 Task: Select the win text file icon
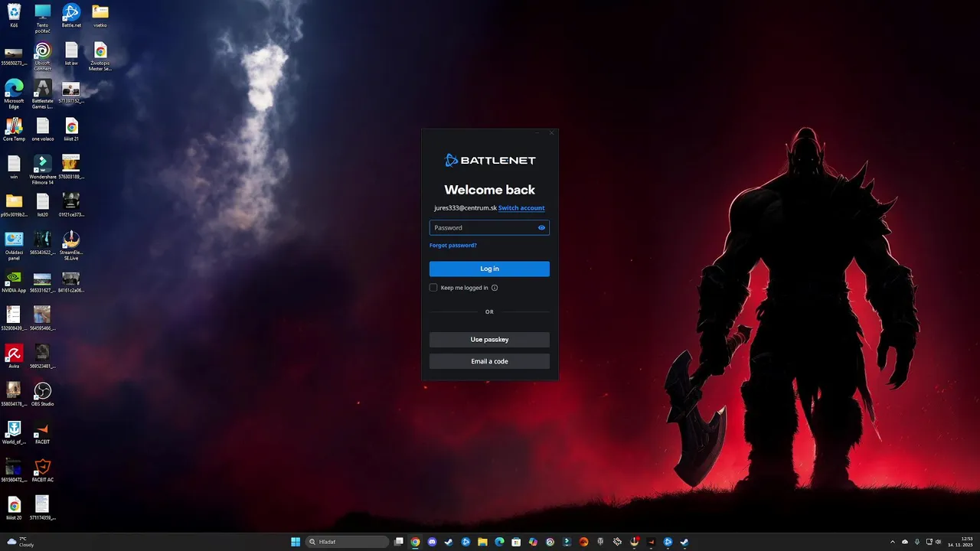(14, 167)
